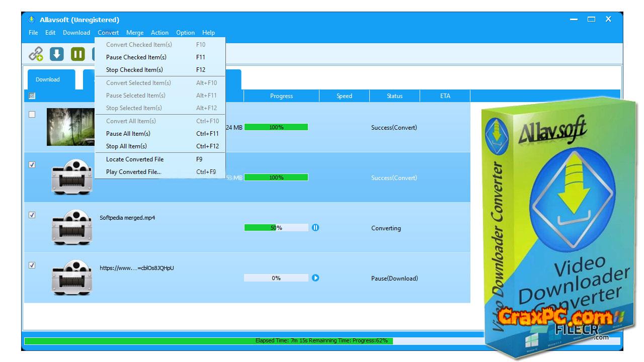644x362 pixels.
Task: Open the Edit menu
Action: point(50,33)
